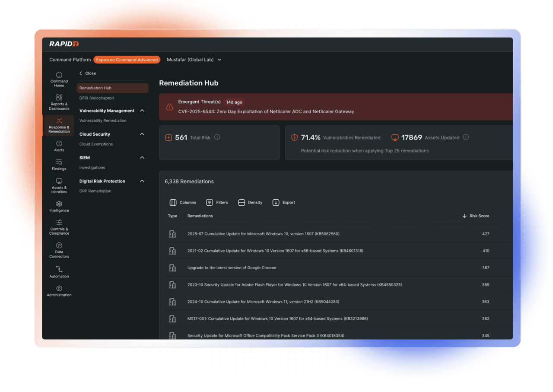Click the Columns button

click(183, 202)
